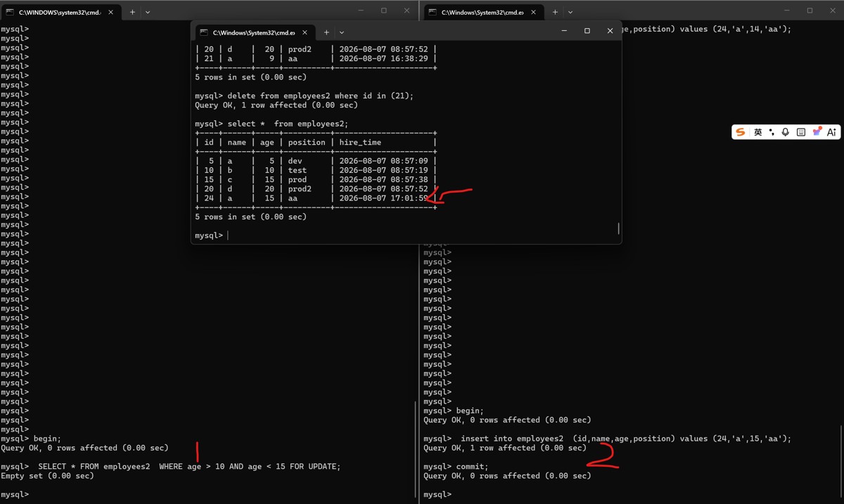The image size is (844, 504).
Task: Expand profile dropdown in front cmd window
Action: (342, 32)
